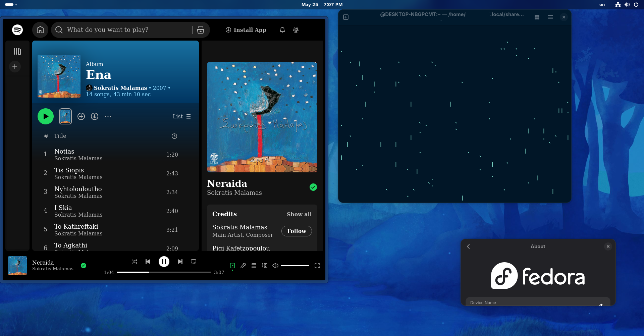644x336 pixels.
Task: Create a playlist with plus icon
Action: pyautogui.click(x=15, y=67)
